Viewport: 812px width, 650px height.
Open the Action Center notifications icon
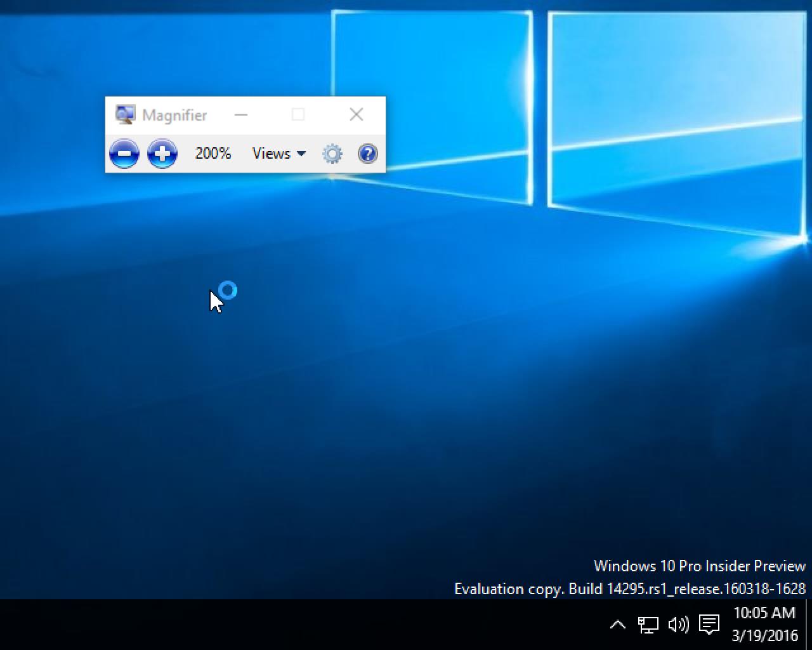point(709,625)
